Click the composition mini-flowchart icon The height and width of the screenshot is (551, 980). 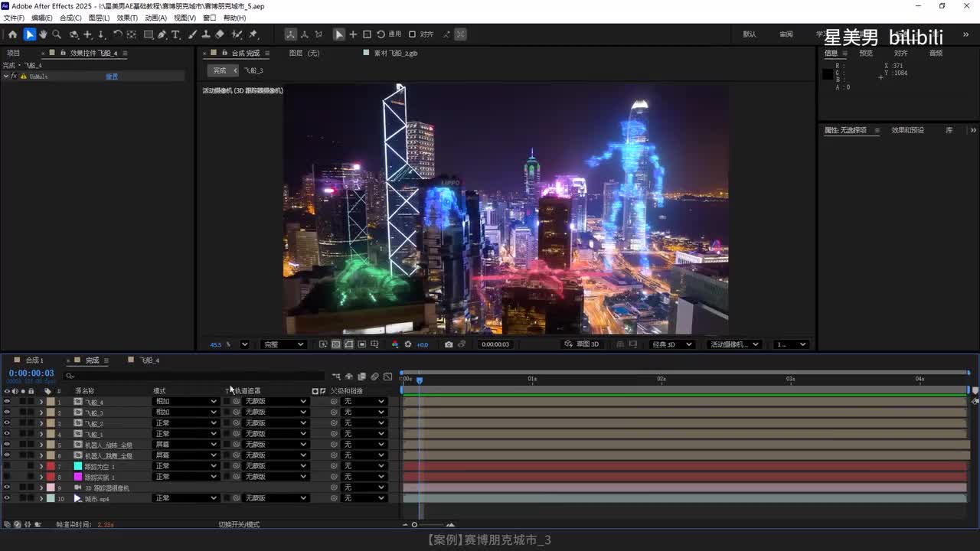tap(336, 377)
